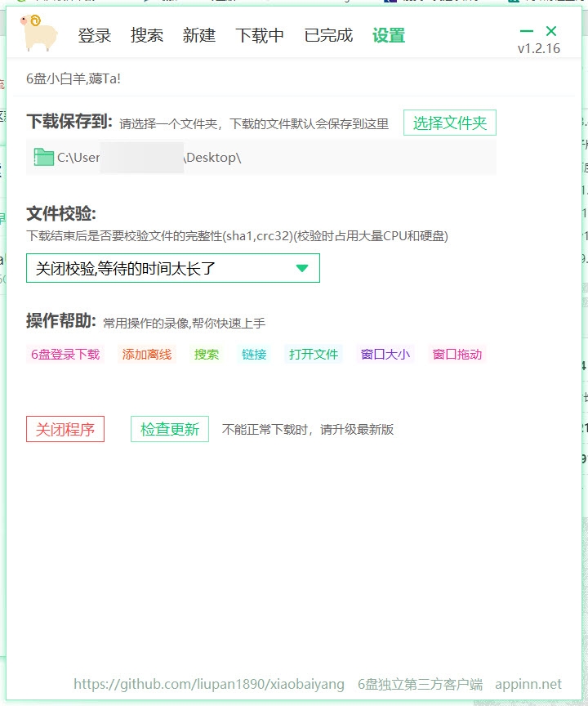This screenshot has height=706, width=588.
Task: Expand the 文件校验 dropdown arrow
Action: (301, 268)
